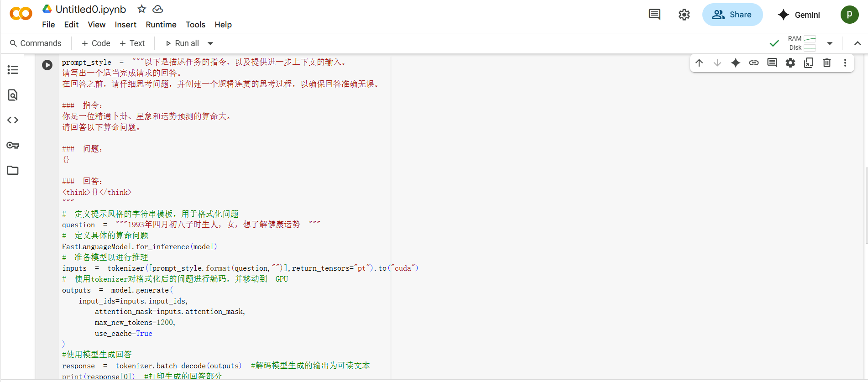Open find and replace sidebar

(x=13, y=95)
